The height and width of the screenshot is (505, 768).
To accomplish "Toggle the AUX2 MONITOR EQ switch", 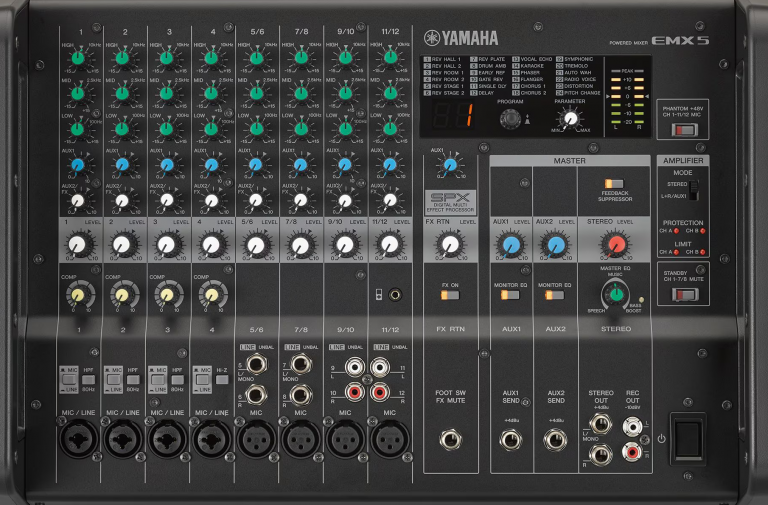I will [554, 295].
